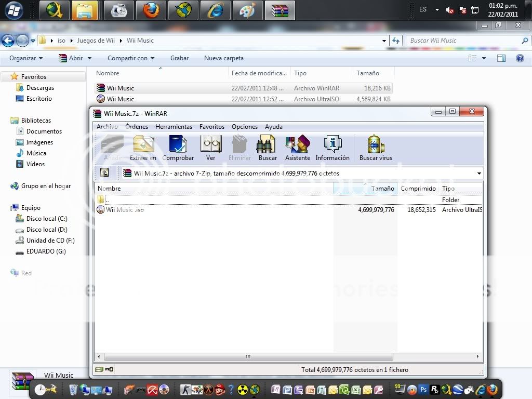
Task: Expand the Explorer address bar history dropdown
Action: (384, 41)
